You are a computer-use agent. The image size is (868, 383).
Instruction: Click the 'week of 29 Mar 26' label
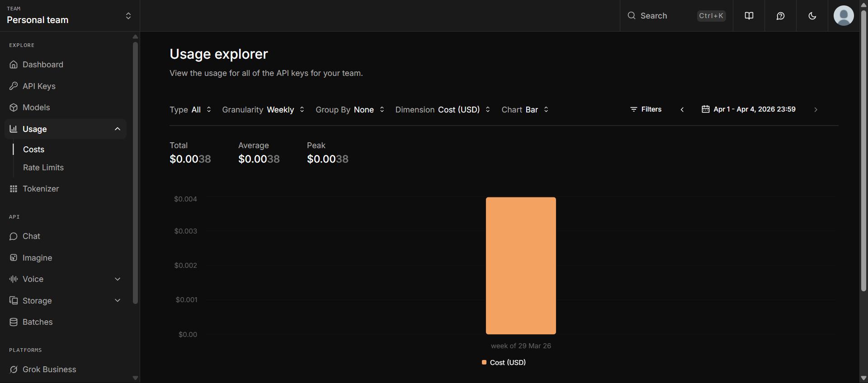(x=521, y=346)
